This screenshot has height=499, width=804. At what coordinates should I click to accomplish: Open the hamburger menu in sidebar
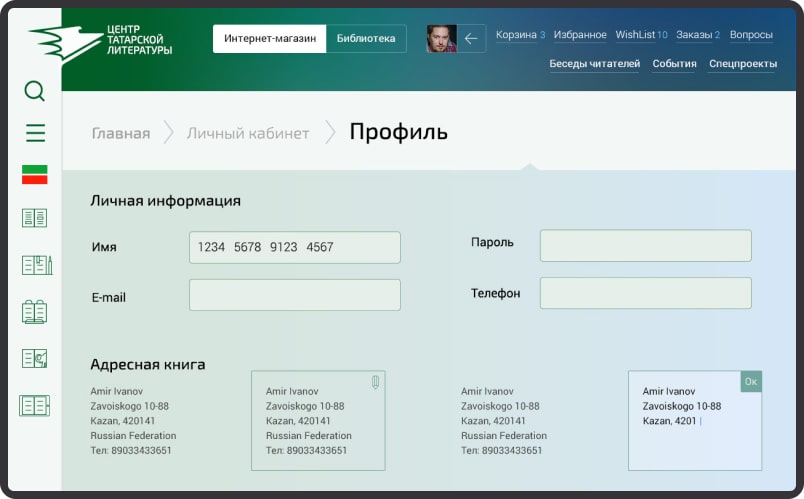[35, 133]
